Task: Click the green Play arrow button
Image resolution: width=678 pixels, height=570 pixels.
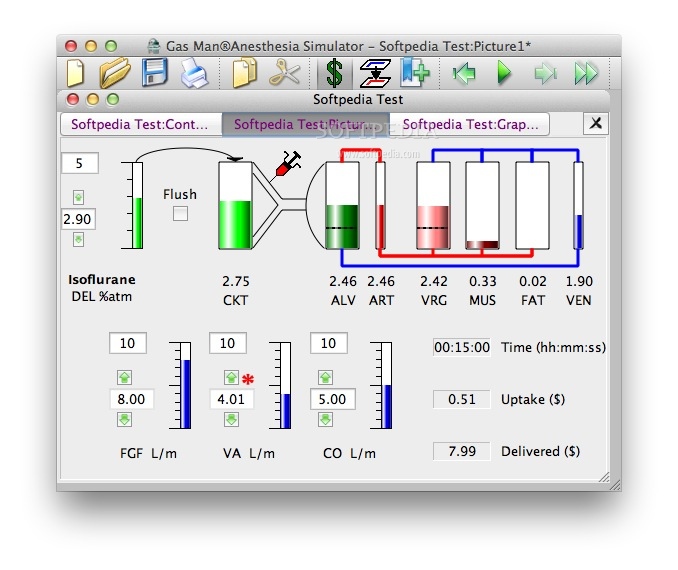Action: tap(504, 72)
